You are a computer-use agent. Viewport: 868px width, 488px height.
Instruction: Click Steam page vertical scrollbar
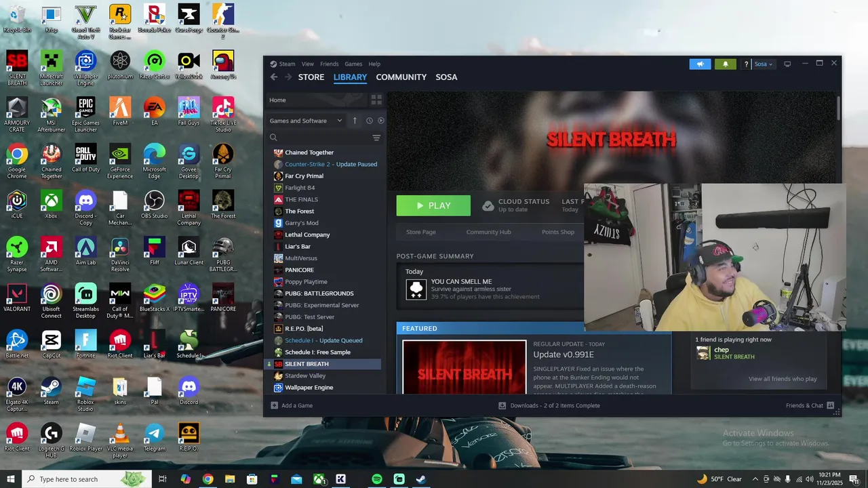pos(838,108)
